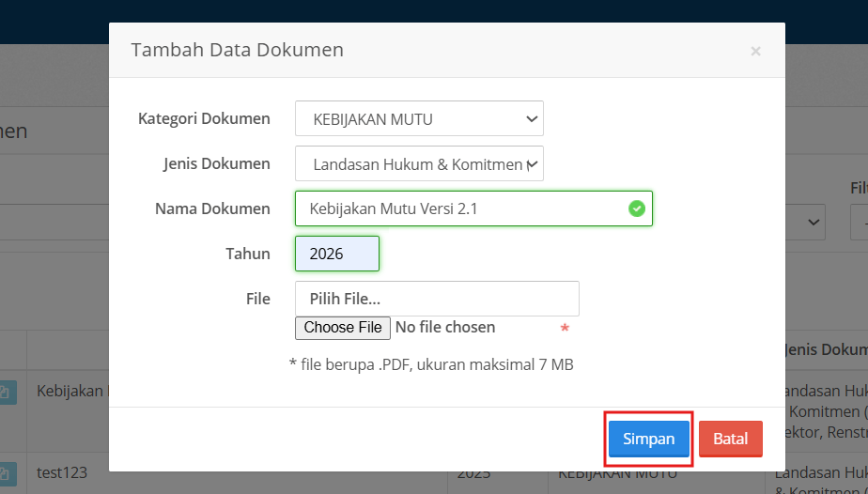Click the red required asterisk
The height and width of the screenshot is (494, 868).
[565, 329]
